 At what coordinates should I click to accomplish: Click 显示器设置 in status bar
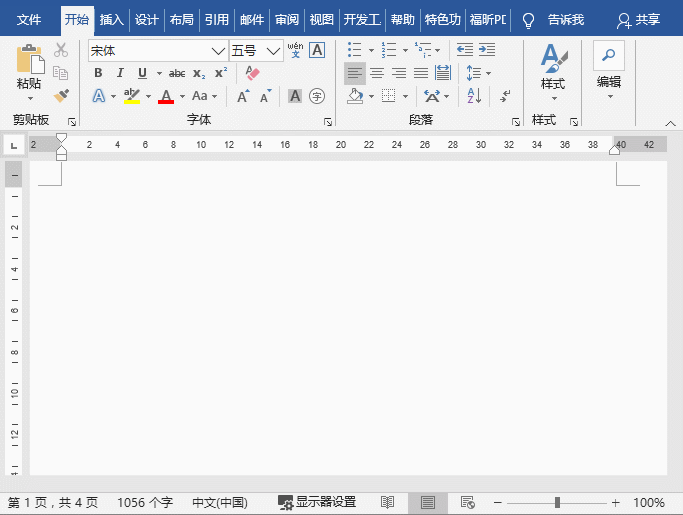[317, 502]
